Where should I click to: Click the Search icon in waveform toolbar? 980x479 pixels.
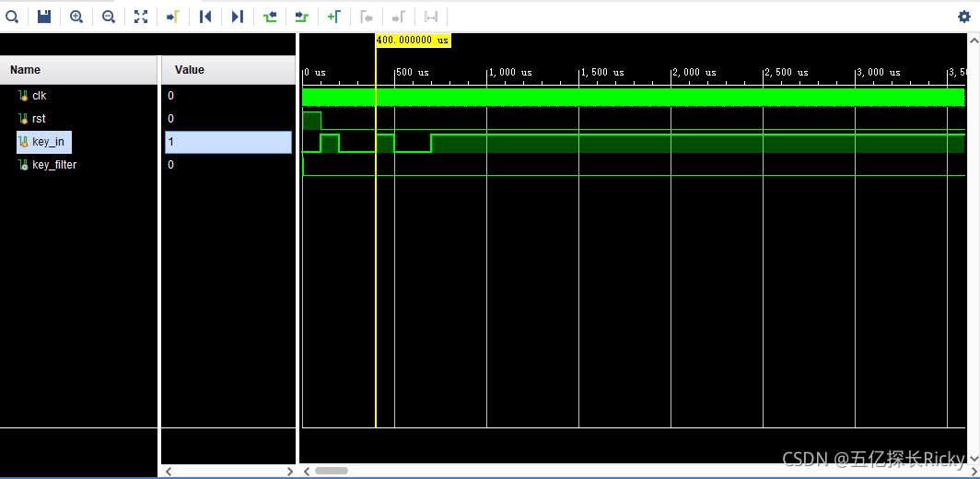[x=12, y=17]
